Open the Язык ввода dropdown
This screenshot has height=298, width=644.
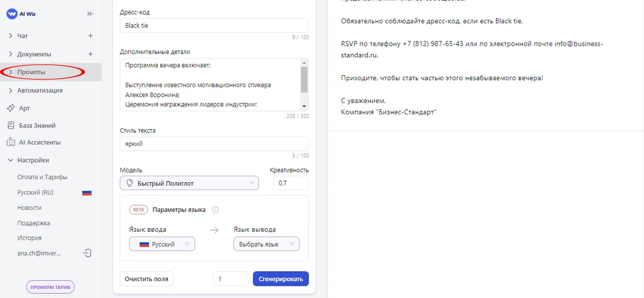pyautogui.click(x=162, y=244)
